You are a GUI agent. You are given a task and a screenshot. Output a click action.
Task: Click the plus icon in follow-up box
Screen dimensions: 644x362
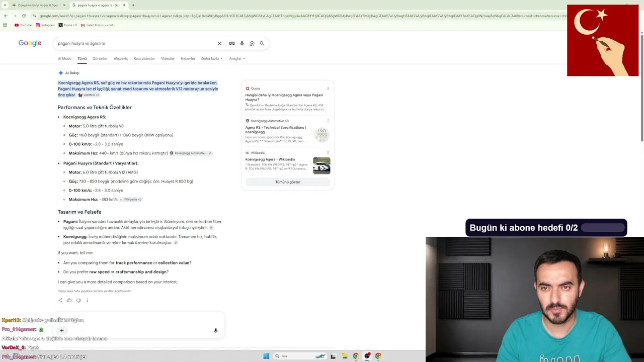point(62,330)
